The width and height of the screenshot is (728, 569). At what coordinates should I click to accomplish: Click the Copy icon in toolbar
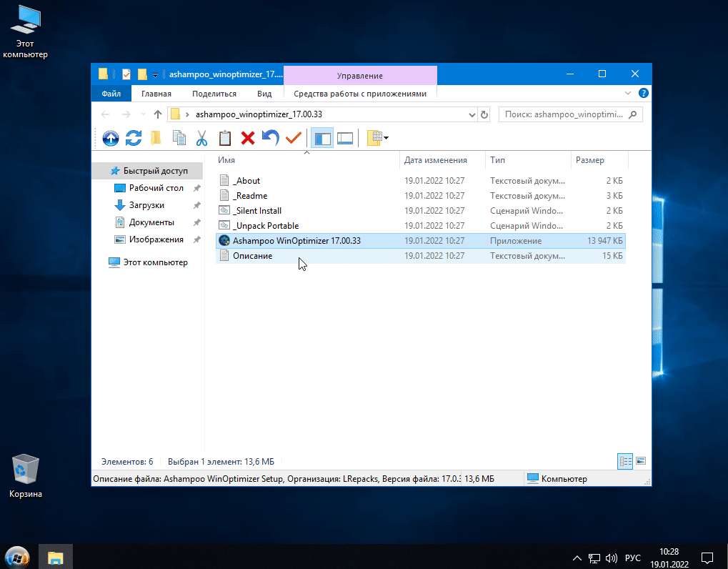tap(179, 138)
